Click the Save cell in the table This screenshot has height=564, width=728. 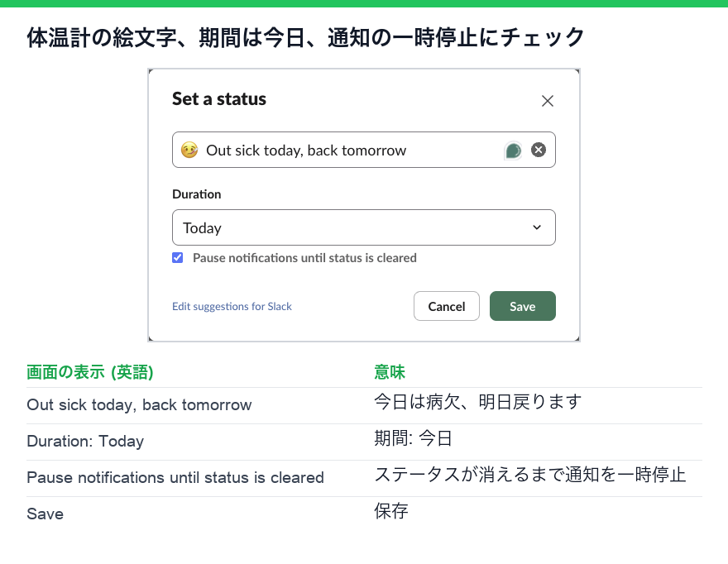coord(45,514)
